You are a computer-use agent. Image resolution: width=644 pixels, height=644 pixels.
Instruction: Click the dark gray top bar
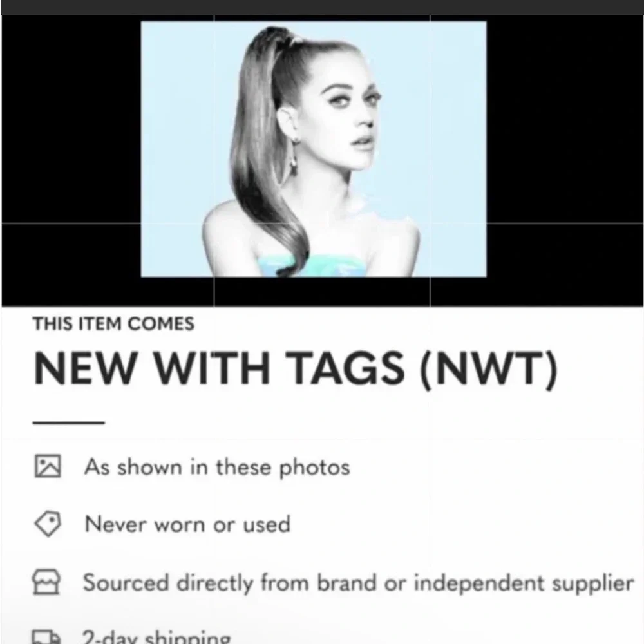[322, 7]
